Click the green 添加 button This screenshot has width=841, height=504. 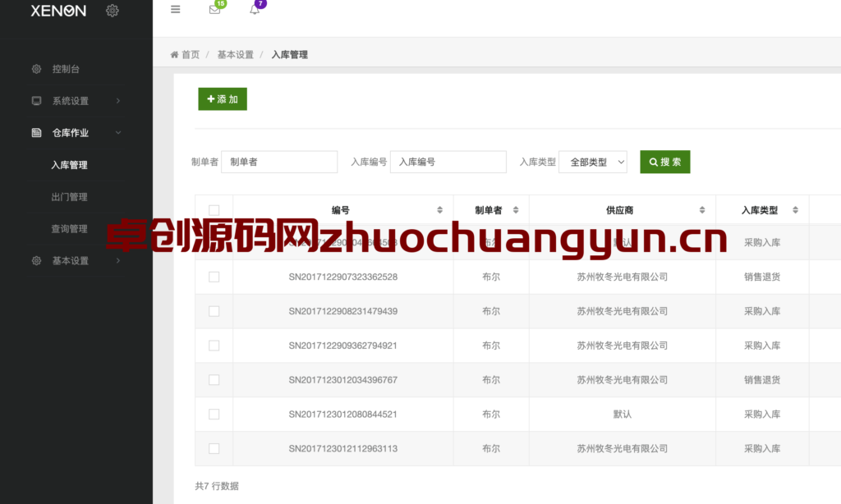click(x=223, y=99)
